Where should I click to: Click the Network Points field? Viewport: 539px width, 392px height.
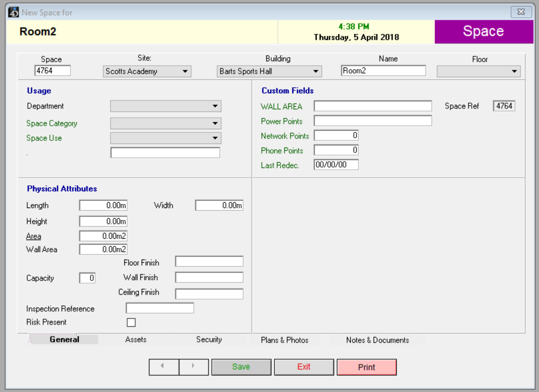336,136
